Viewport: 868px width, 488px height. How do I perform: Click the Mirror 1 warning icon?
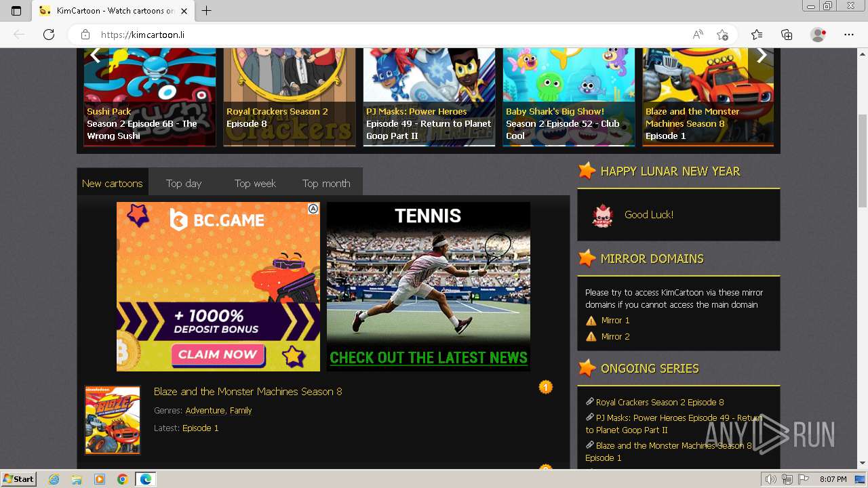[x=591, y=321]
